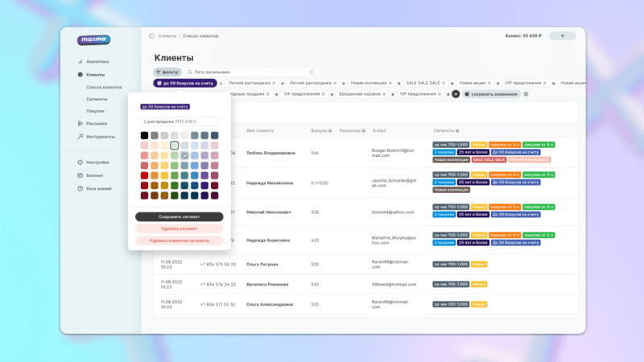This screenshot has width=644, height=362.
Task: Click the add segment plus icon
Action: pos(456,94)
